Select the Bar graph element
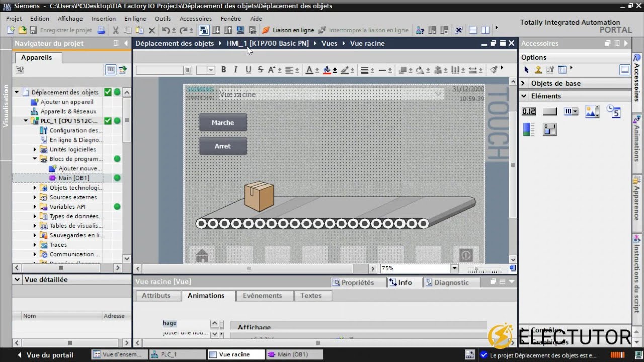 point(529,130)
